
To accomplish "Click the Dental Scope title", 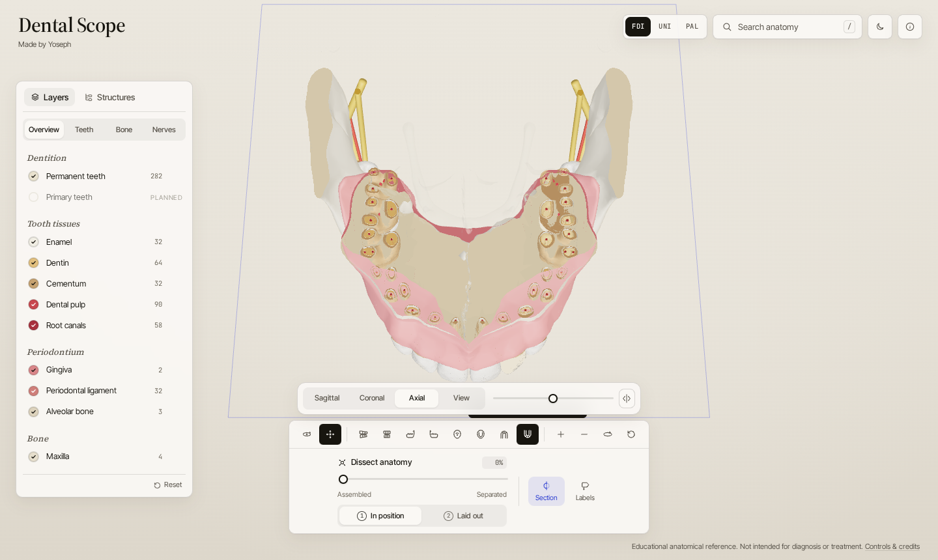I will pos(72,25).
